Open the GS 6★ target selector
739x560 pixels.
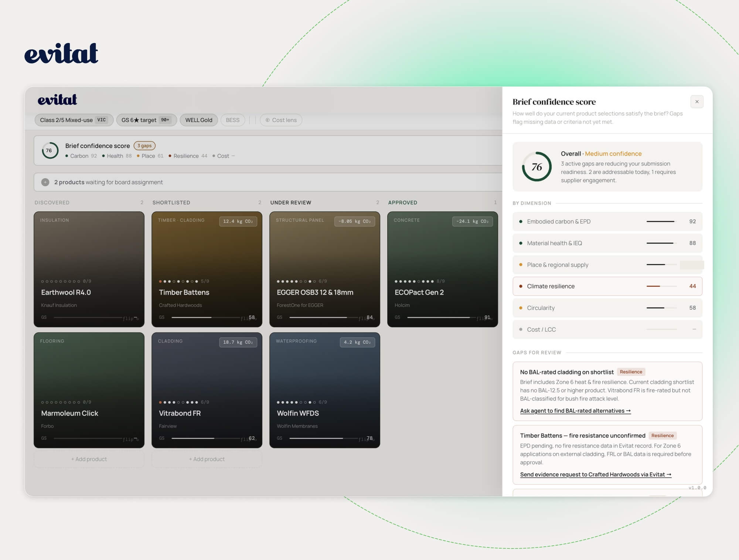point(146,120)
